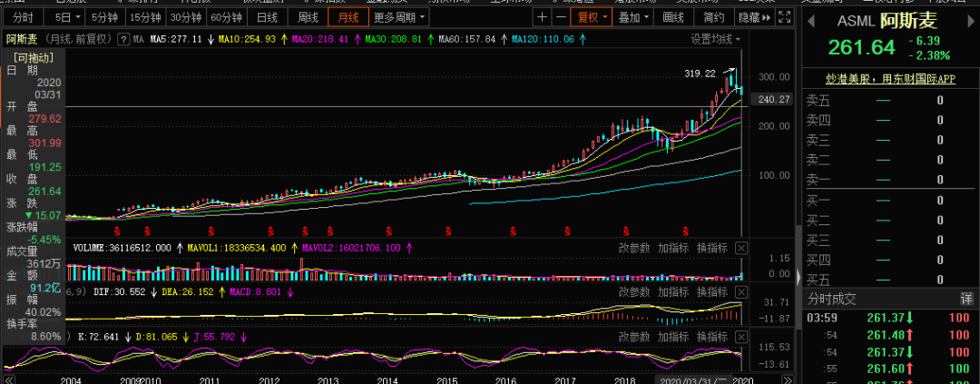The image size is (980, 384).
Task: Select the 日线 daily chart tab
Action: 267,17
